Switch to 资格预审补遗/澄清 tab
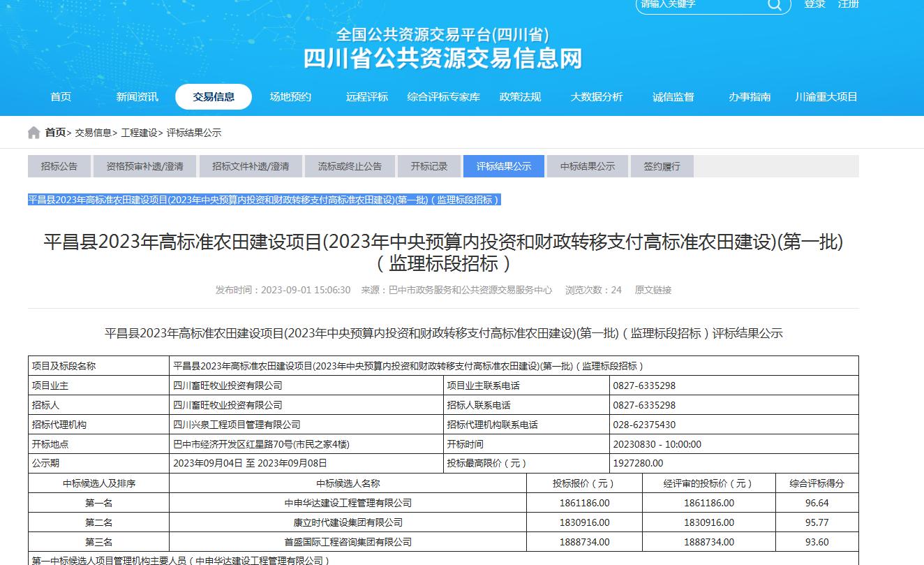 pos(144,166)
